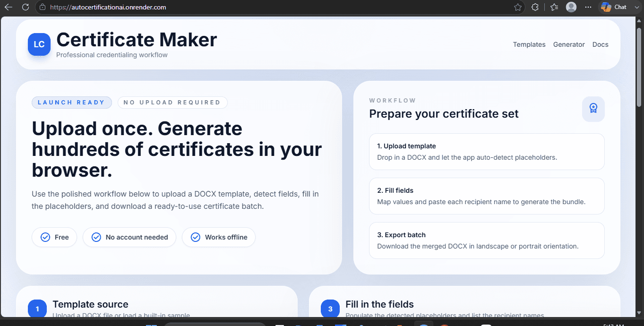Image resolution: width=644 pixels, height=326 pixels.
Task: Click the LC logo badge
Action: 39,44
